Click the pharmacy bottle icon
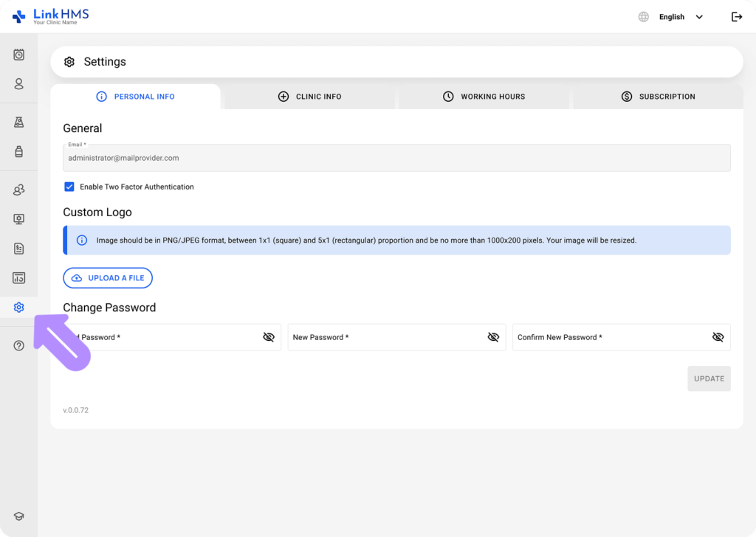 pos(18,151)
